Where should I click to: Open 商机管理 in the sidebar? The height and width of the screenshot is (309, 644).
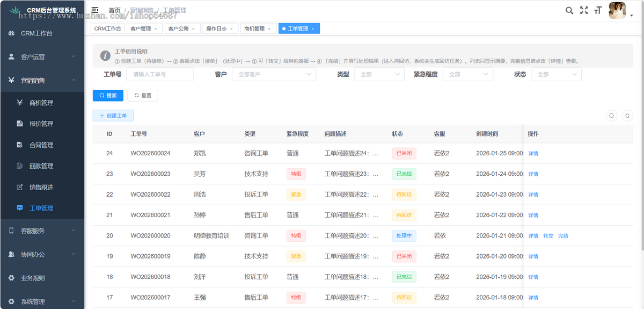click(x=42, y=103)
